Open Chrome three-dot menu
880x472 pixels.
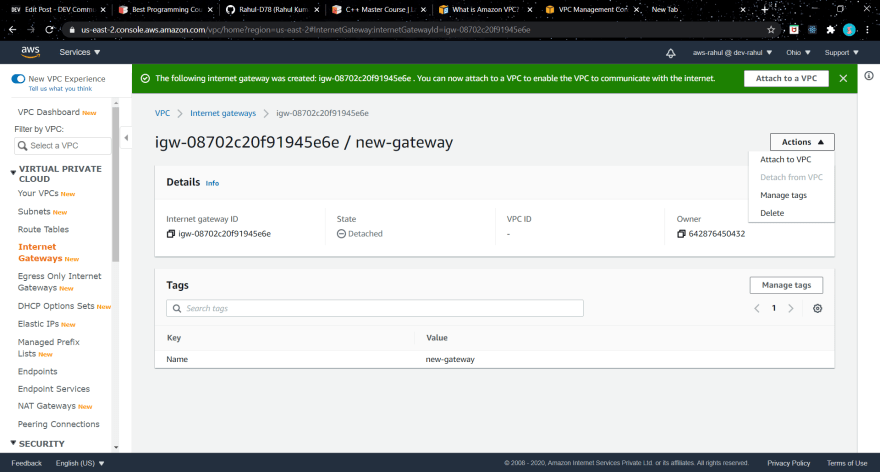868,30
